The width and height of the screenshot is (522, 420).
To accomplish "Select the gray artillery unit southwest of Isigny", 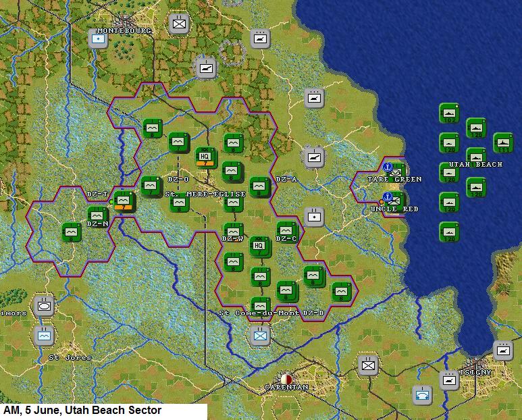I will coord(449,380).
